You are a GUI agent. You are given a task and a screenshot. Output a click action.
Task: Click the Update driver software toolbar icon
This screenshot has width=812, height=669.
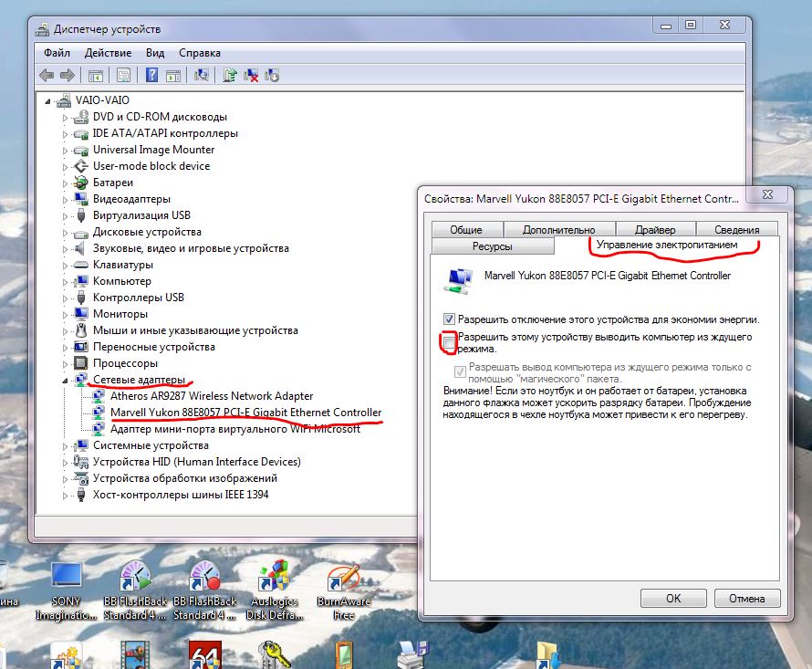click(x=230, y=75)
